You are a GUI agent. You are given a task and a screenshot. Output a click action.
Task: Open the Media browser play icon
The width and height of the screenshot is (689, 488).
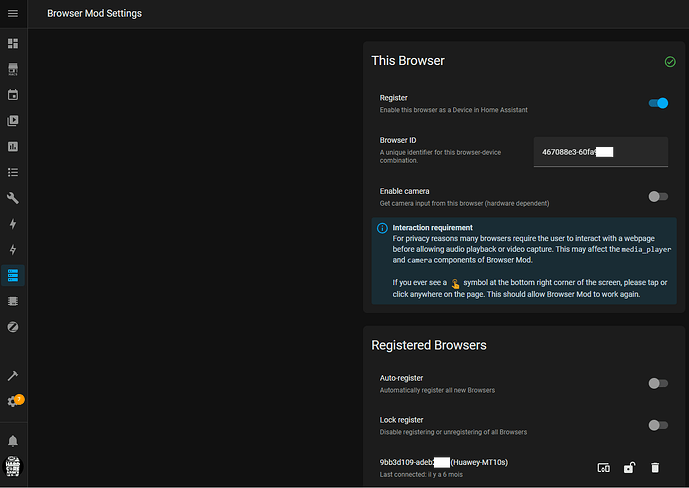tap(13, 120)
